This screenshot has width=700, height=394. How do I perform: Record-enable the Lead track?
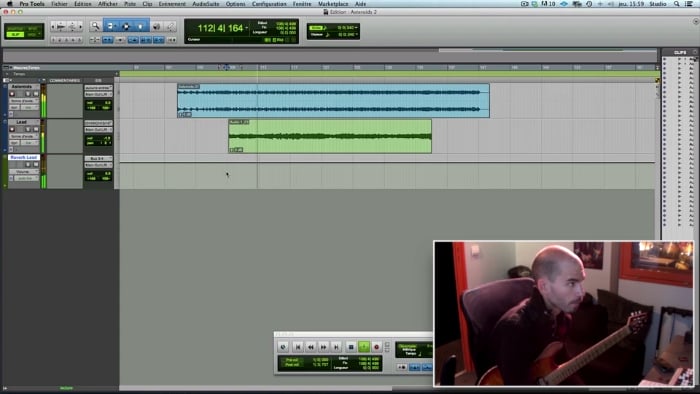pos(12,129)
